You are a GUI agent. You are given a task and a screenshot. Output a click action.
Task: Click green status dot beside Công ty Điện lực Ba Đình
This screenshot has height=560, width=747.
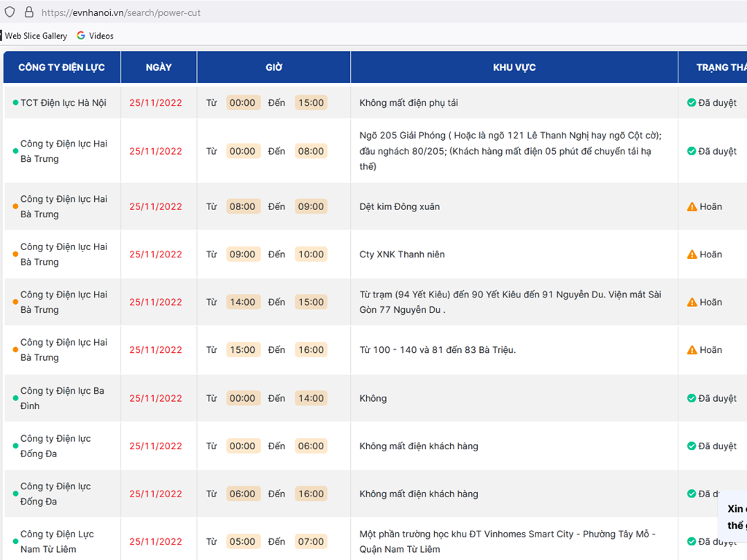coord(15,397)
